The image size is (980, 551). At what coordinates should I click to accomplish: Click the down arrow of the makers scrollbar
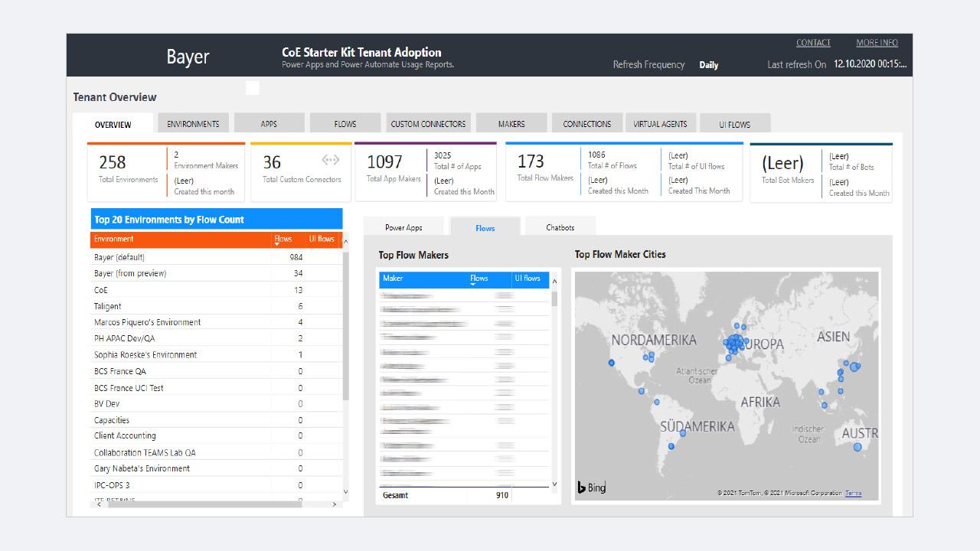[554, 484]
